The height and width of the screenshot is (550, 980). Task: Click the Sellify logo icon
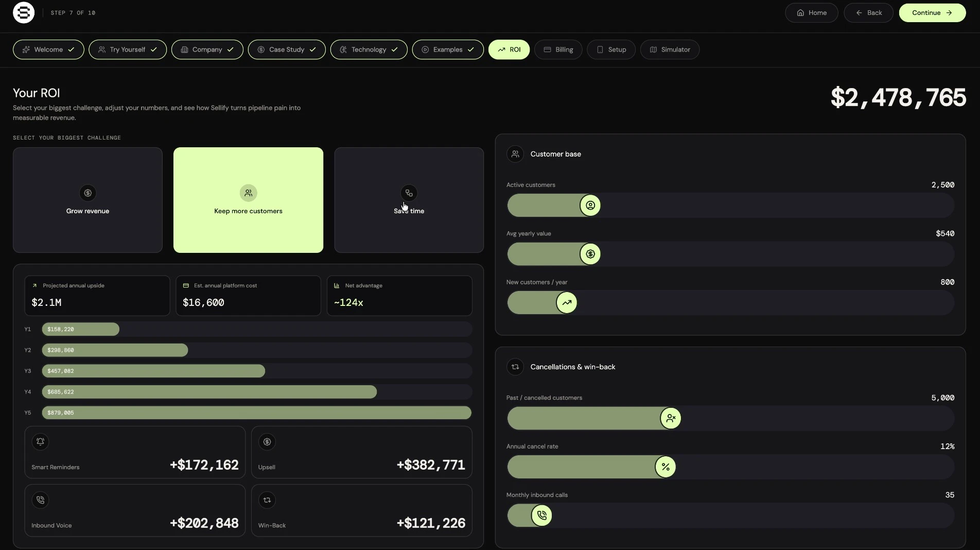coord(24,13)
